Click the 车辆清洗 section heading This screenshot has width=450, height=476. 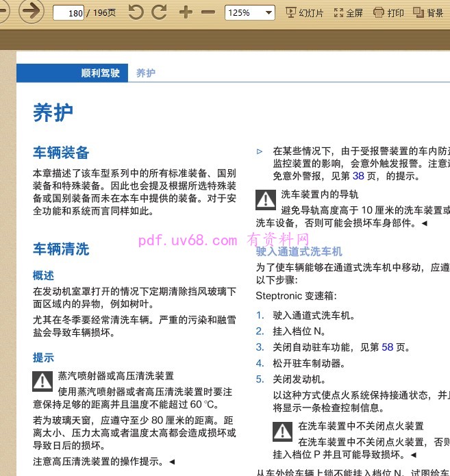pos(61,249)
